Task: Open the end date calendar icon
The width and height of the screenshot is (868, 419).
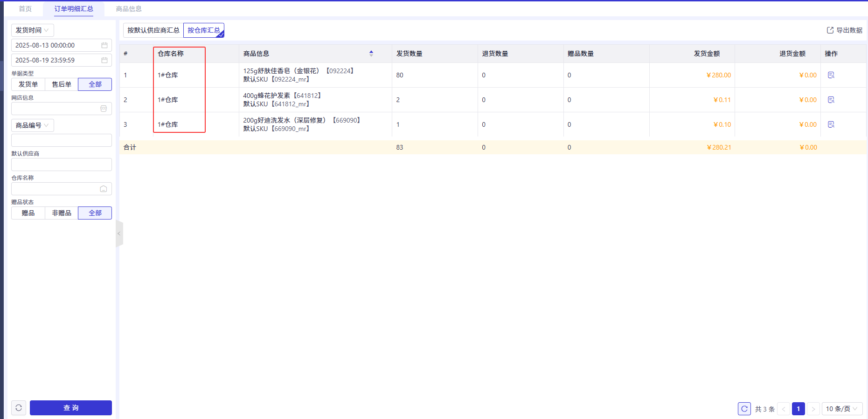Action: point(104,60)
